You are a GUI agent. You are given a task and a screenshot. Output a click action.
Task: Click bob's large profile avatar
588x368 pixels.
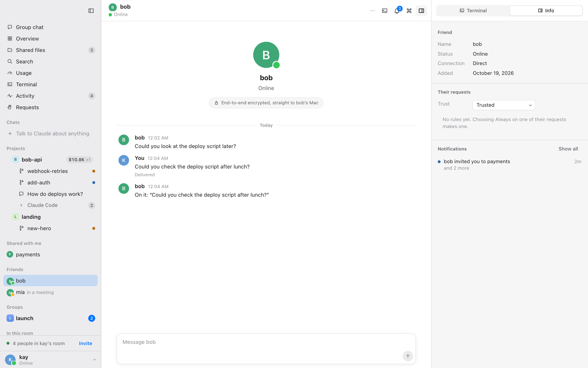point(266,55)
